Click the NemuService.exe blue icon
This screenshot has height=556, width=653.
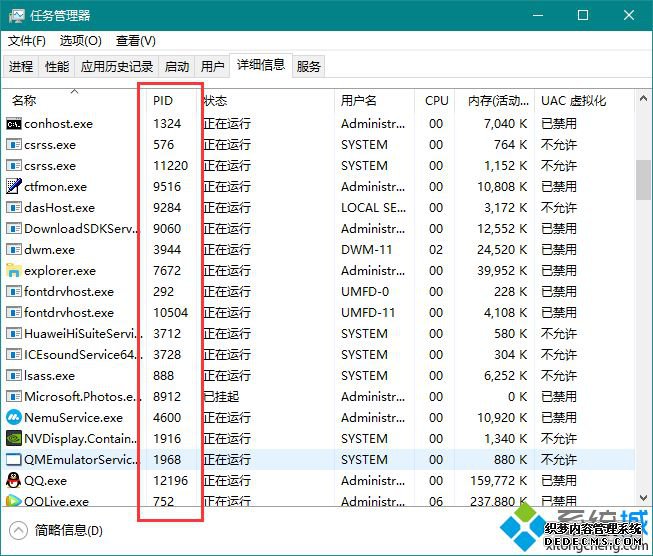pyautogui.click(x=14, y=418)
